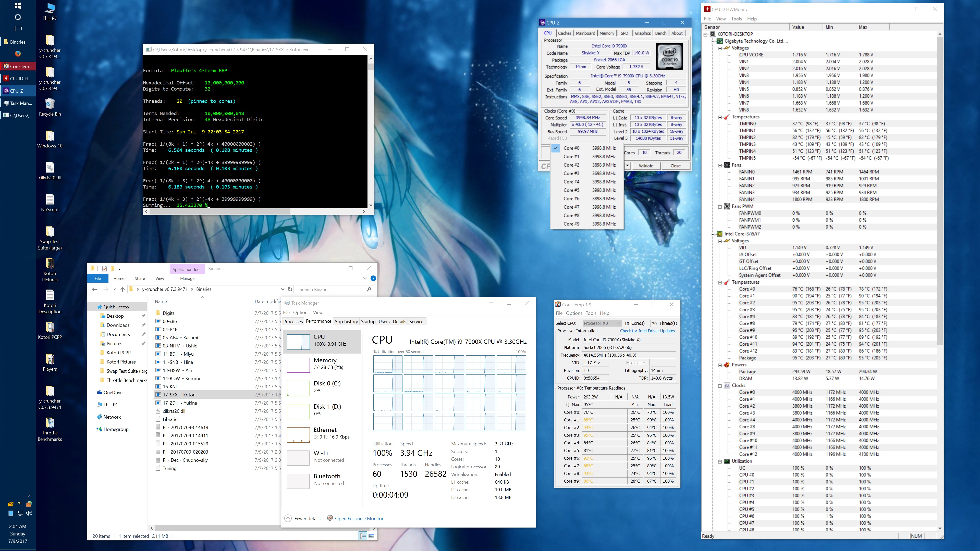Select Core #5 in CPU-Z clock list
The image size is (980, 551).
click(x=571, y=190)
